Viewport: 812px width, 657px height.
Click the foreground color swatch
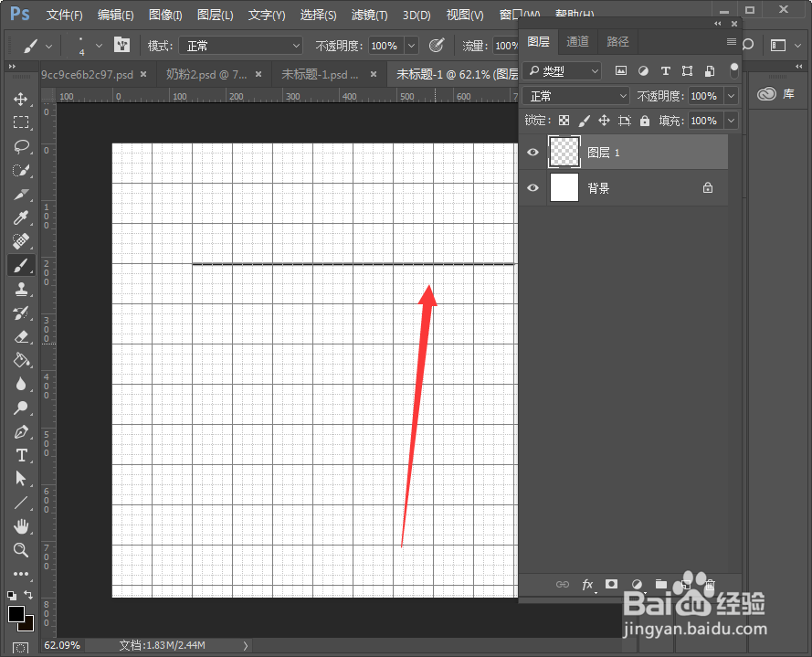pyautogui.click(x=16, y=613)
